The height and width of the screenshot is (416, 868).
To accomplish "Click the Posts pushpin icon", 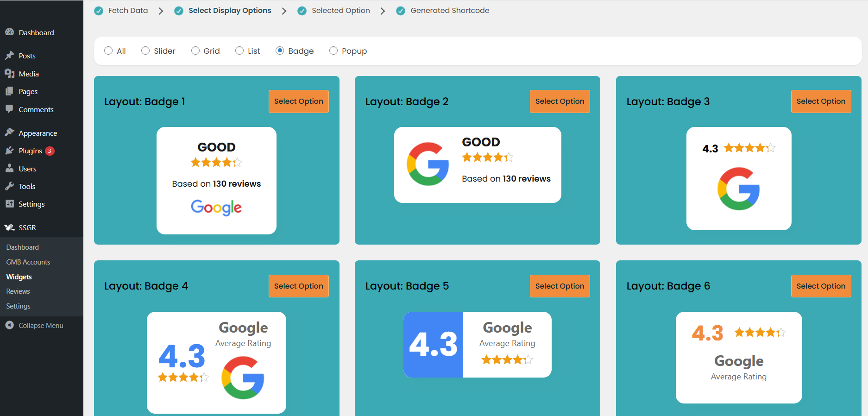I will 9,56.
